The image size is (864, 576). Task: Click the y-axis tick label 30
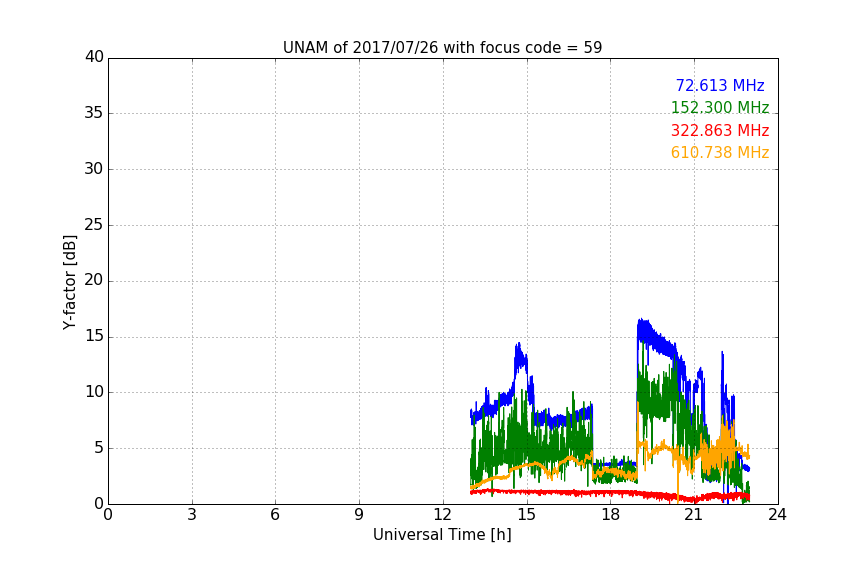[94, 169]
